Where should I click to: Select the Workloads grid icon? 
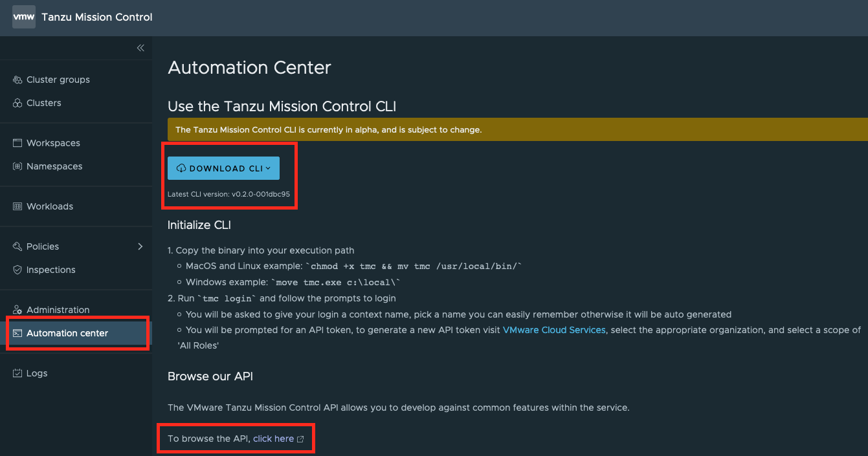[17, 206]
